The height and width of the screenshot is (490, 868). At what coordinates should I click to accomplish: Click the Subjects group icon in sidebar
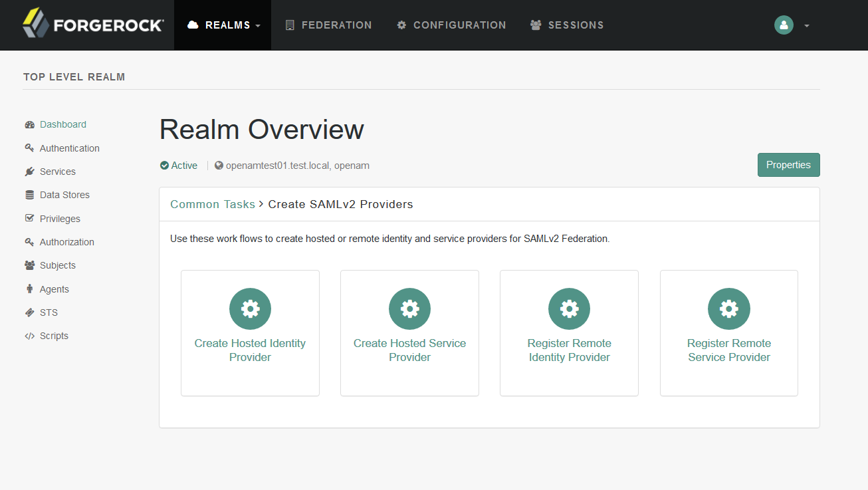pos(29,265)
